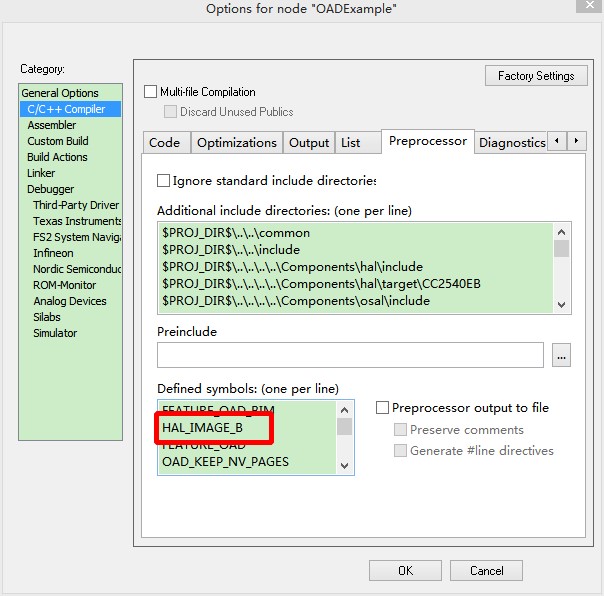This screenshot has width=604, height=596.
Task: Click HAL_IMAGE_B symbol line
Action: 202,428
